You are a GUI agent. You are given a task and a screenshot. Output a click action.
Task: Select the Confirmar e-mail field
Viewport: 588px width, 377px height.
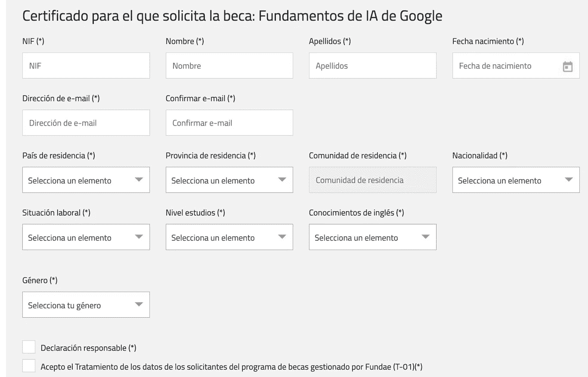229,123
